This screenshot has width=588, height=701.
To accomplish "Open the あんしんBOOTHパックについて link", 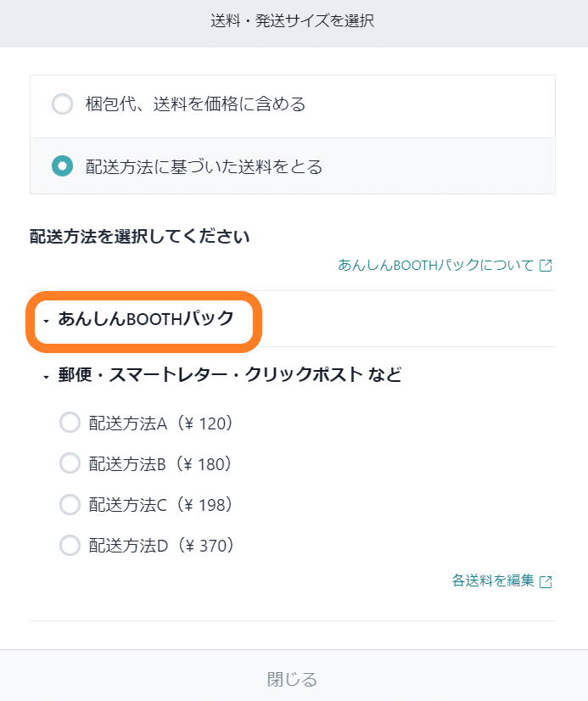I will point(436,265).
